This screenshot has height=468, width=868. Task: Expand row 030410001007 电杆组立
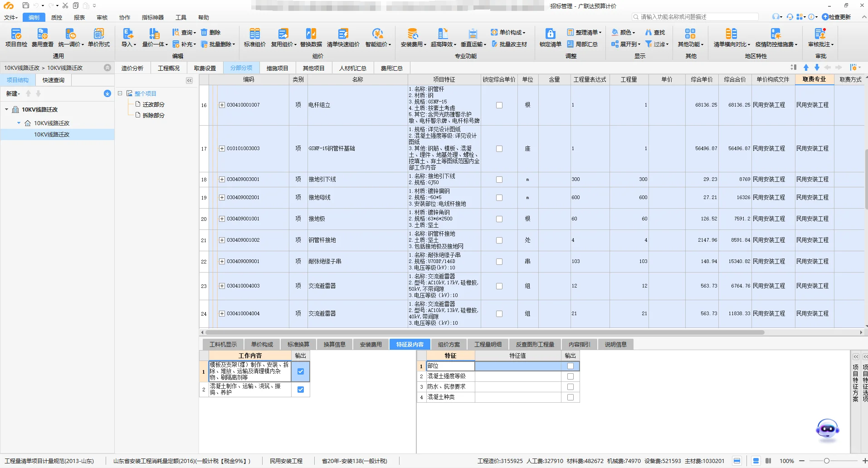[222, 105]
